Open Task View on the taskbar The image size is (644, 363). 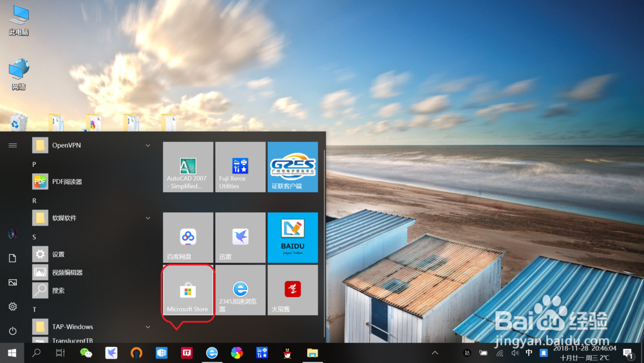61,353
